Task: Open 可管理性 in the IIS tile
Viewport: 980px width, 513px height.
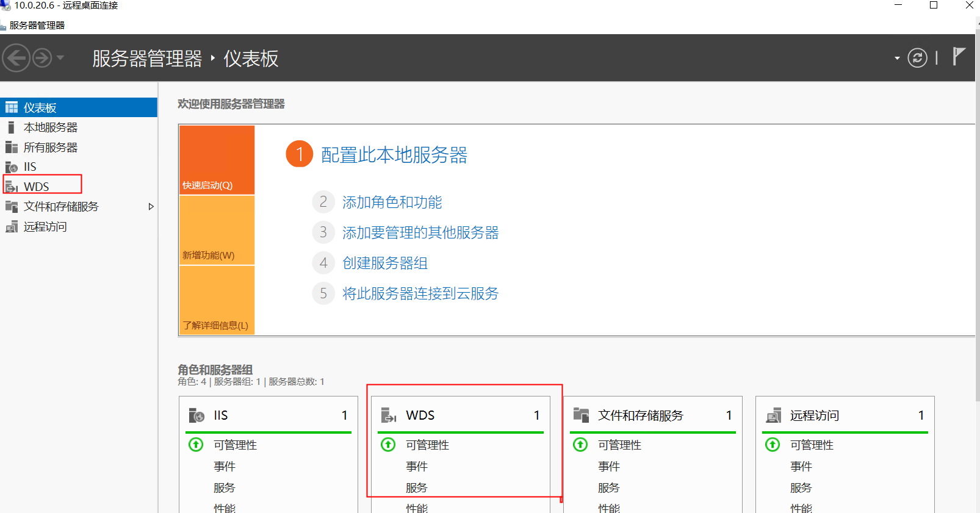Action: tap(235, 445)
